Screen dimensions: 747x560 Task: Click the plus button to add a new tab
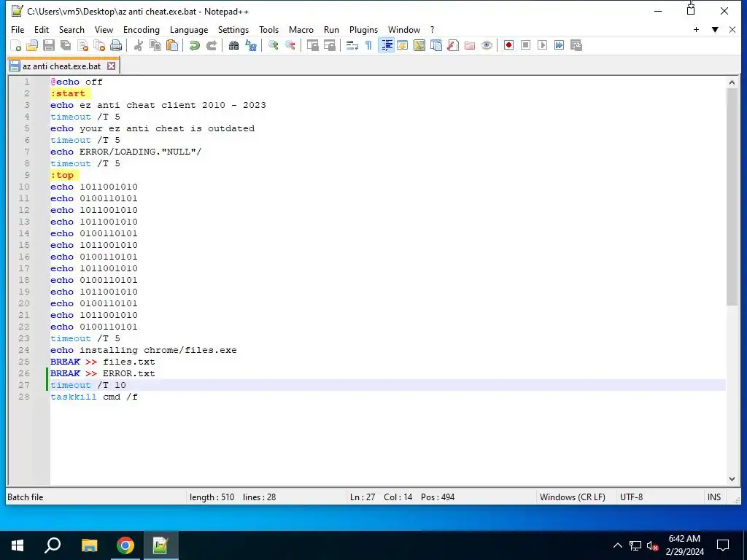point(696,29)
